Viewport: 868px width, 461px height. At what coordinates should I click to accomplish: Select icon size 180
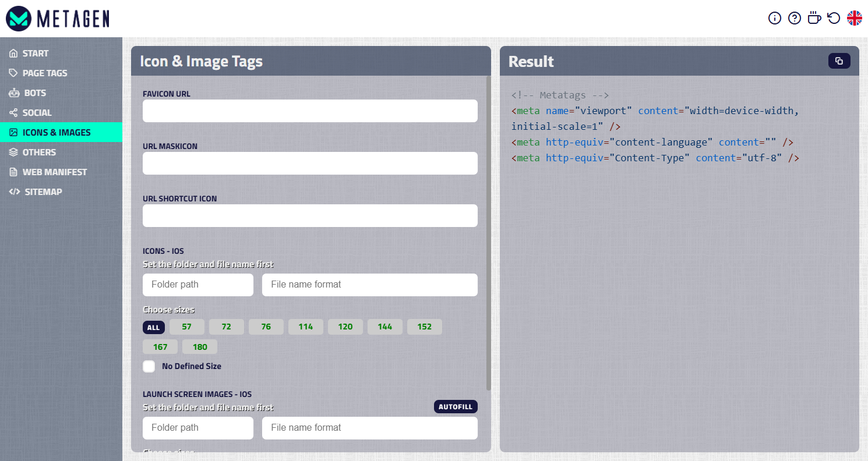point(199,346)
